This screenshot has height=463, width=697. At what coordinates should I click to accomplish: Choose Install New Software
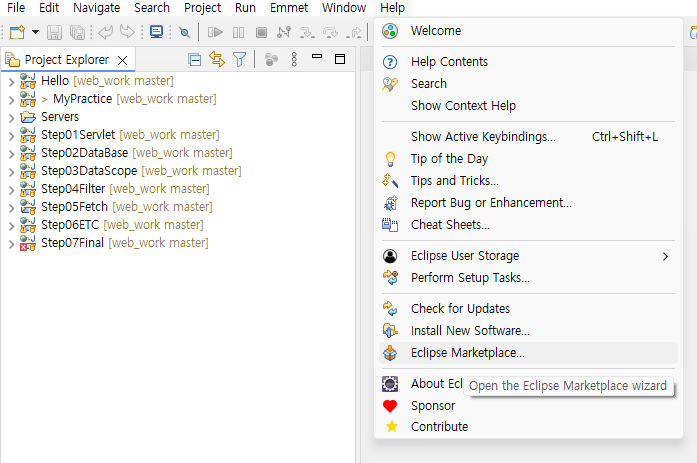[x=528, y=331]
